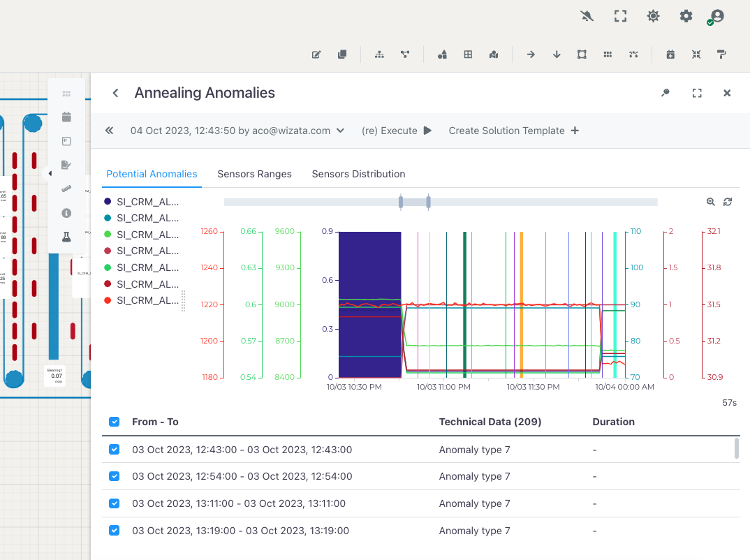
Task: Toggle the bright red SI_CRM_AL legend series
Action: [x=142, y=300]
